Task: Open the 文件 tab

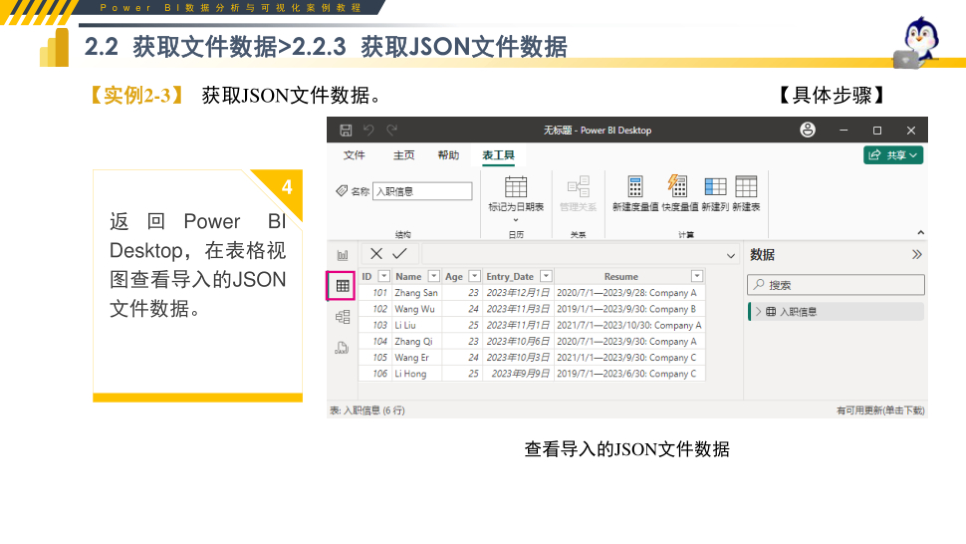Action: pyautogui.click(x=354, y=155)
